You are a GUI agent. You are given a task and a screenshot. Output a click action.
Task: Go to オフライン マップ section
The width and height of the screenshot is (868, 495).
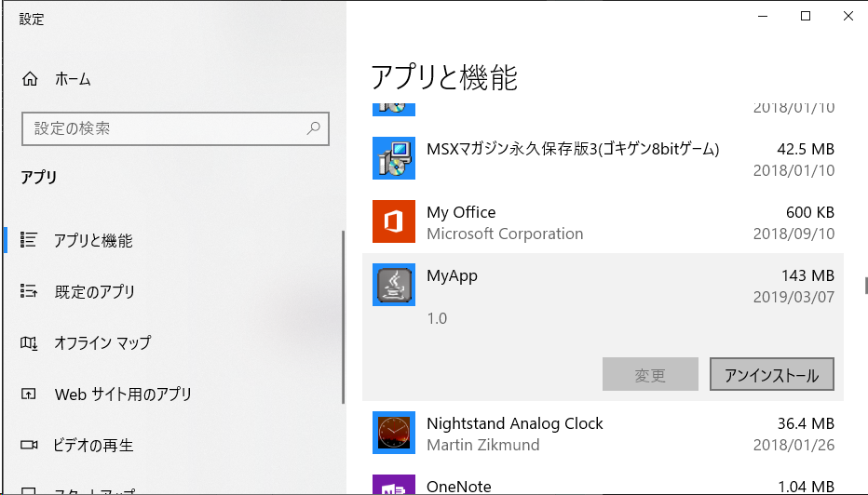point(102,343)
